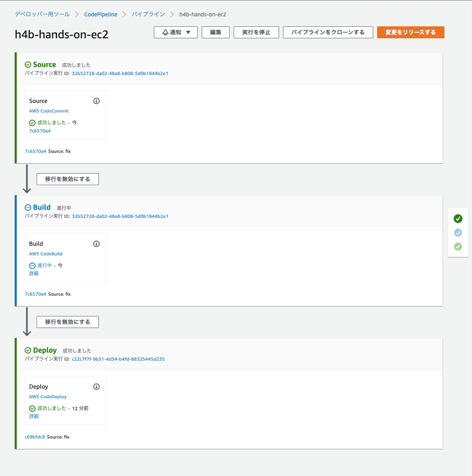This screenshot has width=472, height=476.
Task: Click success icon in Deploy action card
Action: pos(32,409)
